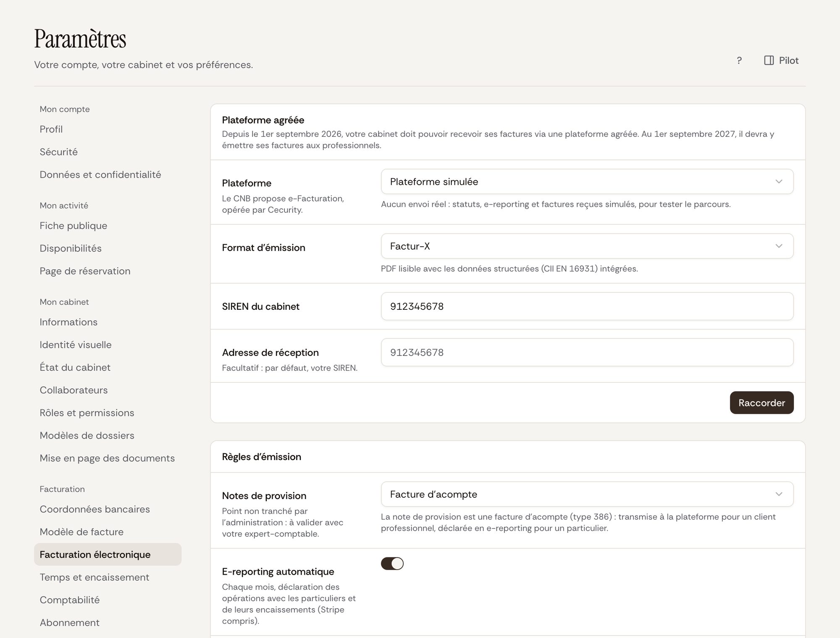Focus the Adresse de réception field
This screenshot has width=840, height=638.
(587, 353)
